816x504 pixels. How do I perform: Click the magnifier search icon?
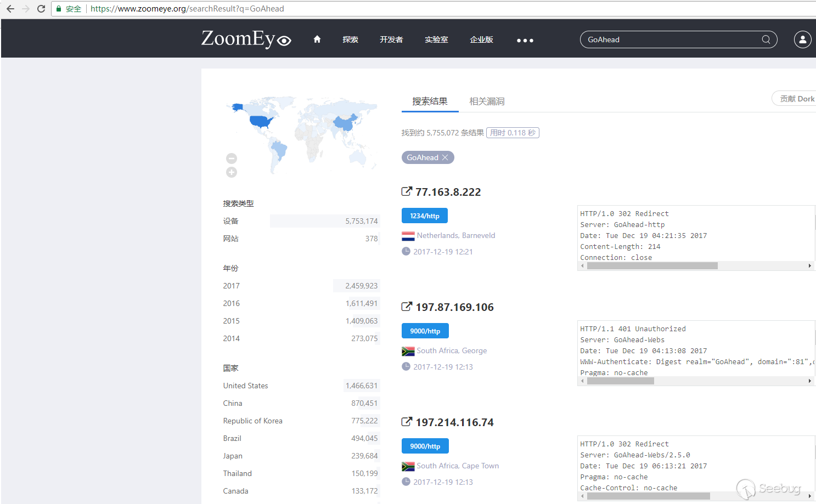pyautogui.click(x=766, y=39)
